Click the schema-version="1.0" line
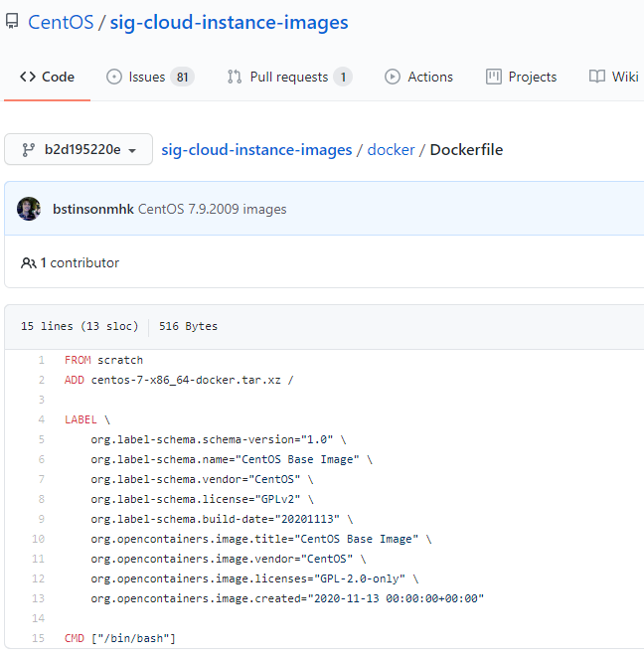The image size is (644, 659). click(219, 439)
